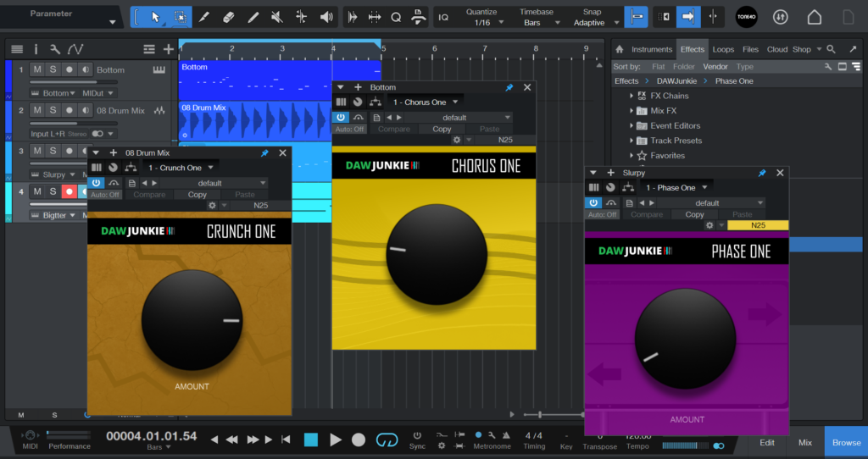Select the Mute tool

(x=277, y=17)
